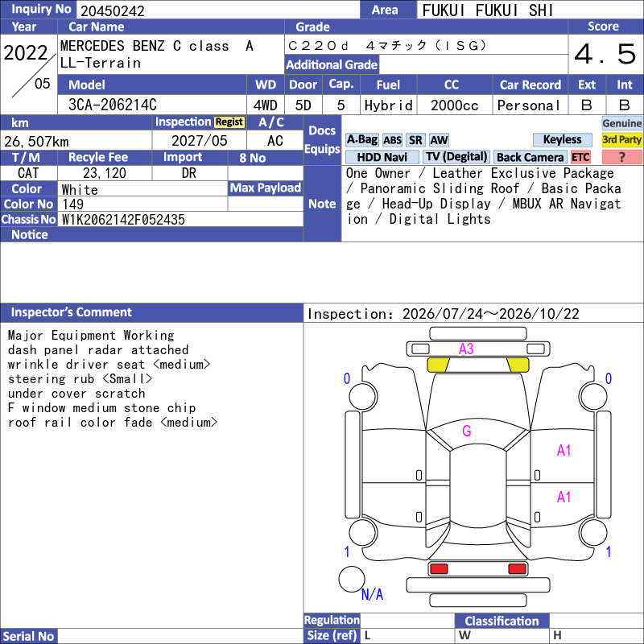Click the Inquiry No 20450242 field

point(218,10)
